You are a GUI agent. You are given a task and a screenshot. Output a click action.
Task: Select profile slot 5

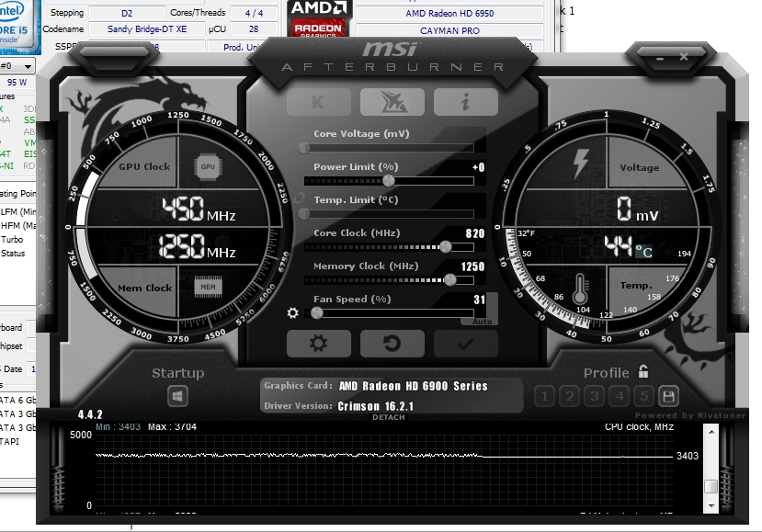click(644, 396)
